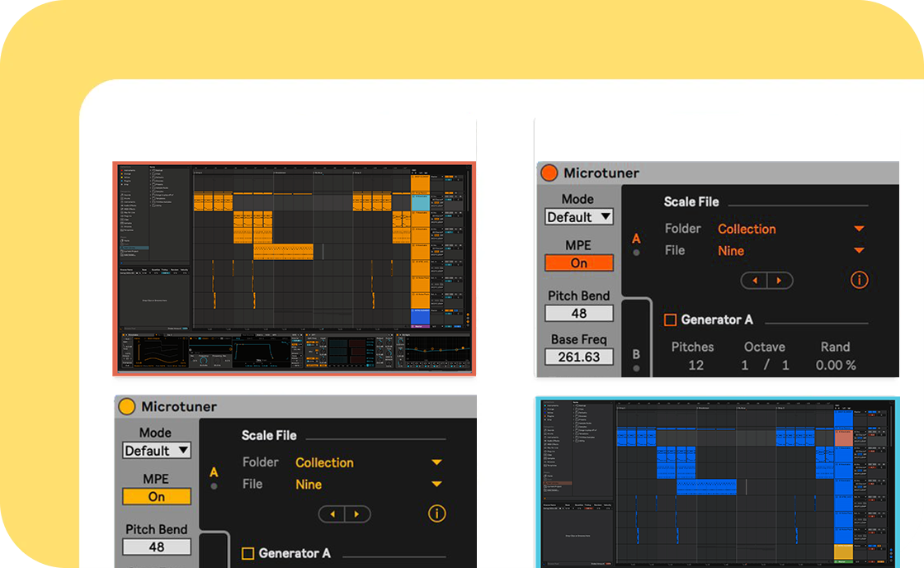Viewport: 924px width, 568px height.
Task: Open Mode dropdown in orange Microtuner panel
Action: coord(578,217)
